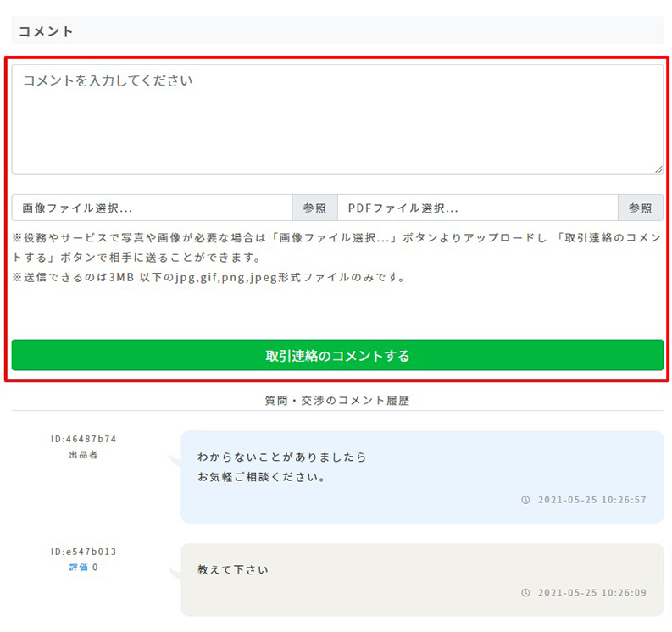This screenshot has height=632, width=672.
Task: Click clock icon beside 10:26:09 timestamp
Action: tap(525, 592)
